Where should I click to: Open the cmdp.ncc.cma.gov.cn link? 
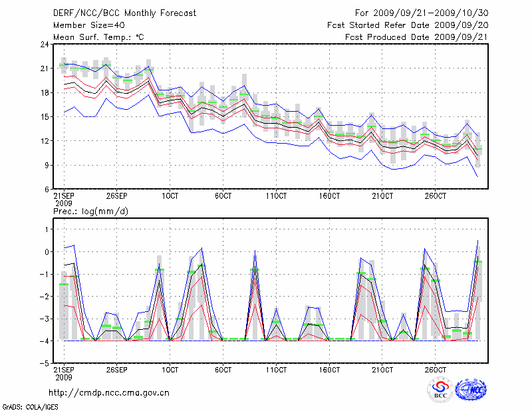click(x=109, y=392)
